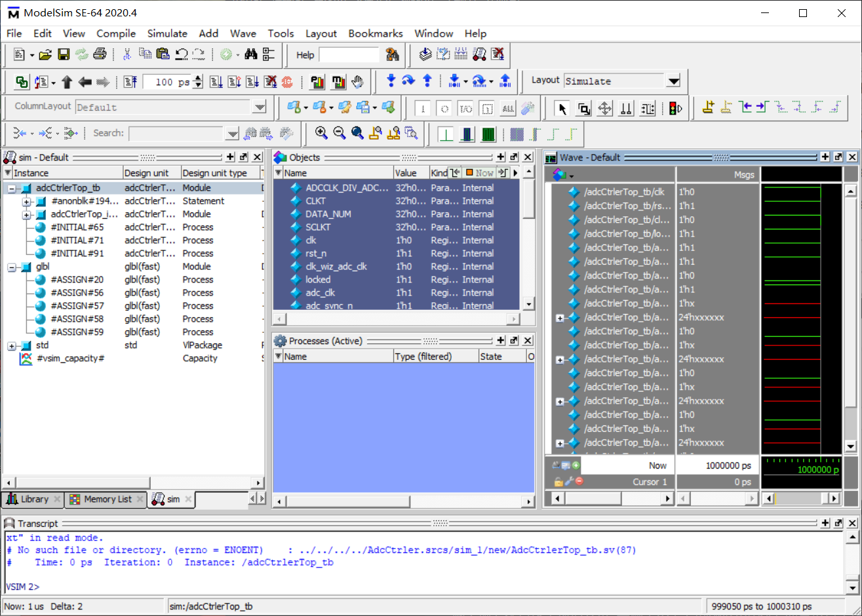Click the Print icon in toolbar
The height and width of the screenshot is (616, 862).
pyautogui.click(x=100, y=54)
